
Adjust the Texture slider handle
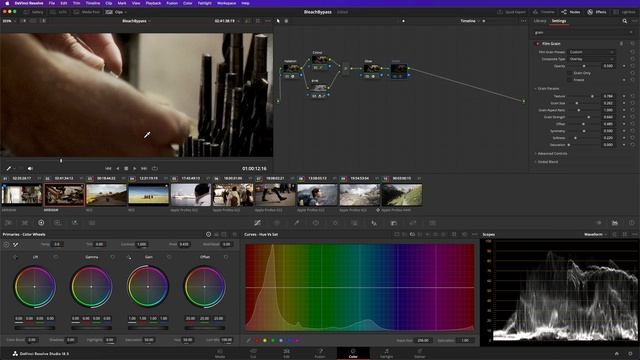click(592, 96)
